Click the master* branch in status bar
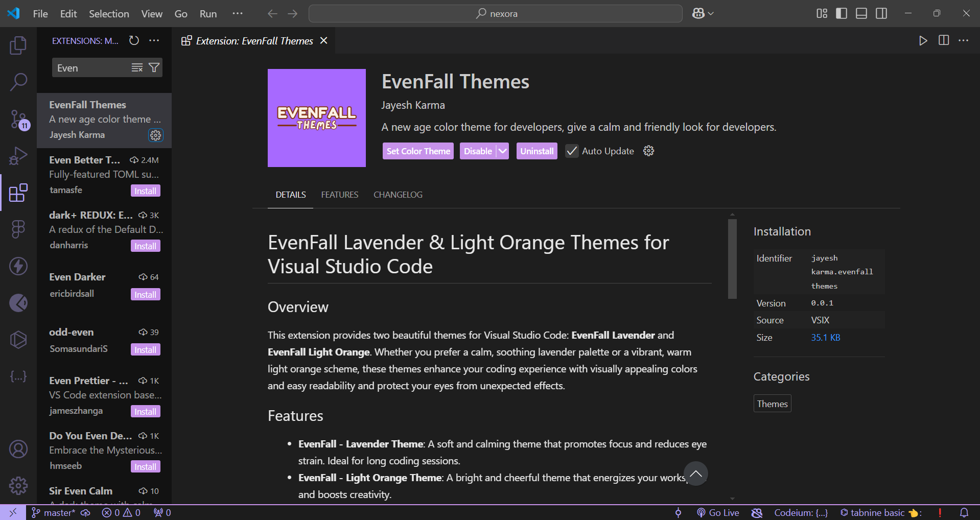The width and height of the screenshot is (980, 520). click(54, 512)
